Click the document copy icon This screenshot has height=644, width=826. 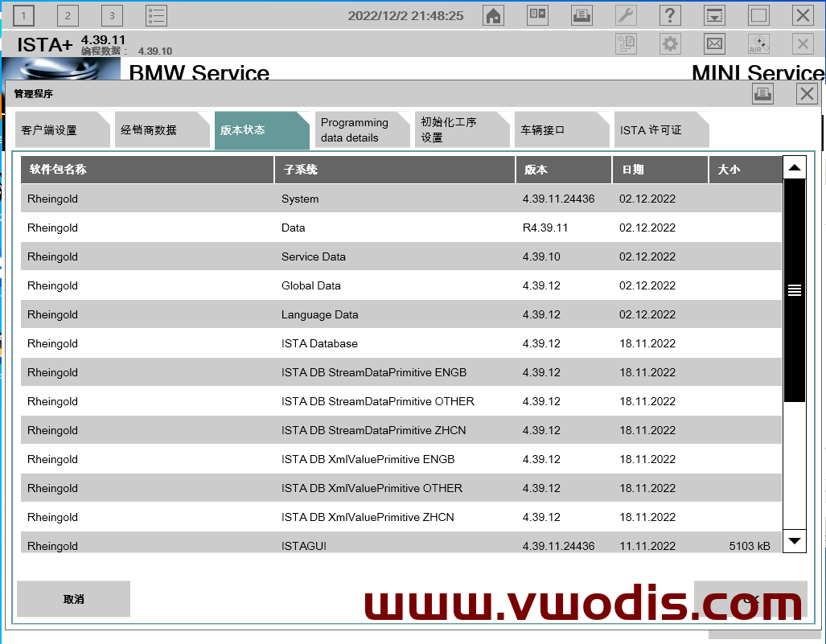pyautogui.click(x=626, y=43)
